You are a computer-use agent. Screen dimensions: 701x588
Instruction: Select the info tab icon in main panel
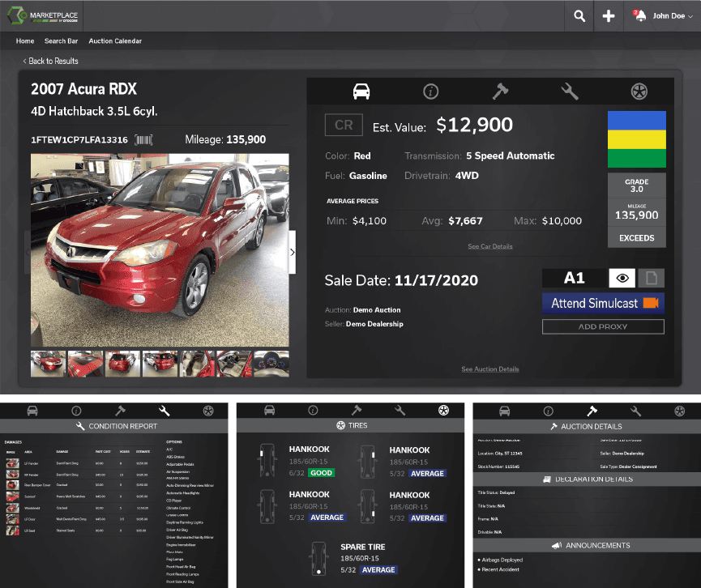click(x=431, y=92)
